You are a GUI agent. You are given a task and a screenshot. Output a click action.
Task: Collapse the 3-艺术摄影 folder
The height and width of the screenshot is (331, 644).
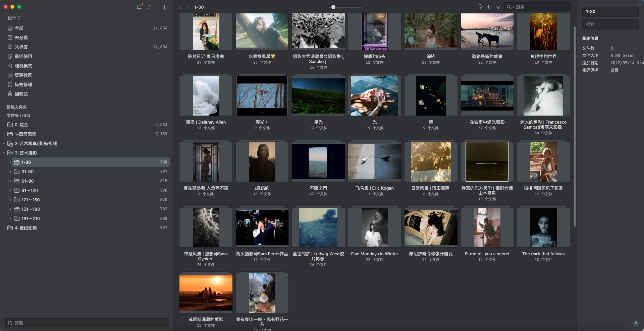(x=4, y=153)
